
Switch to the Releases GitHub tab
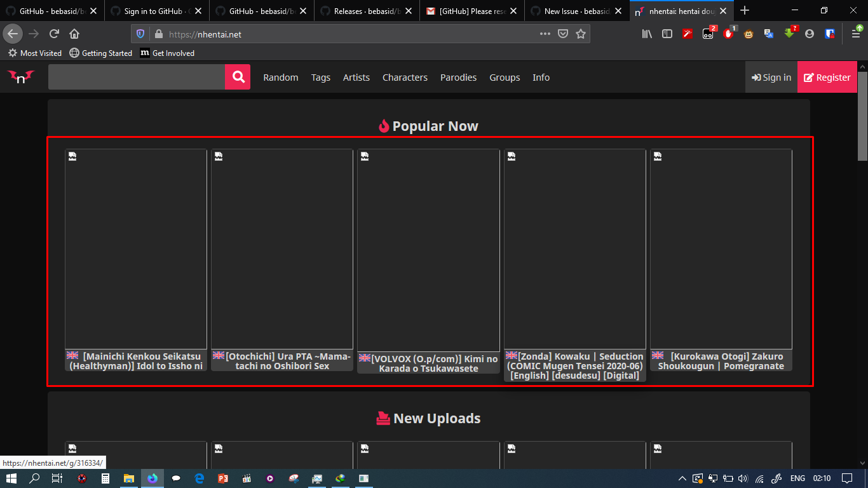(362, 10)
